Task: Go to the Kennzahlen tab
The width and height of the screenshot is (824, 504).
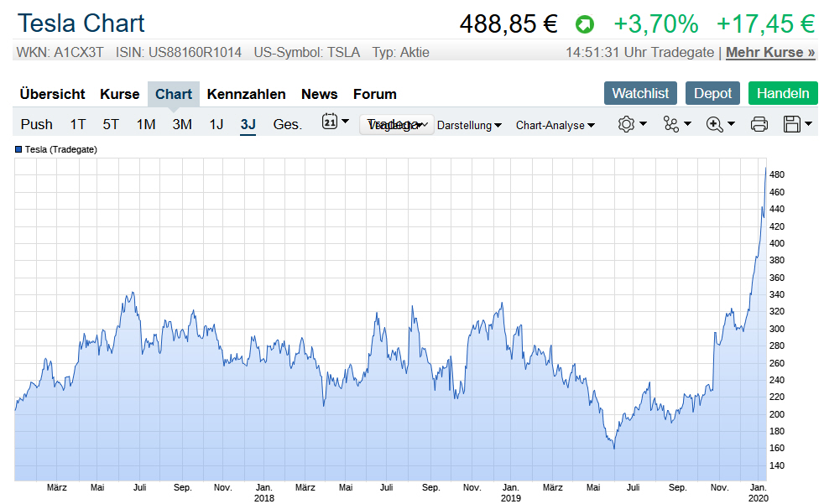Action: 247,94
